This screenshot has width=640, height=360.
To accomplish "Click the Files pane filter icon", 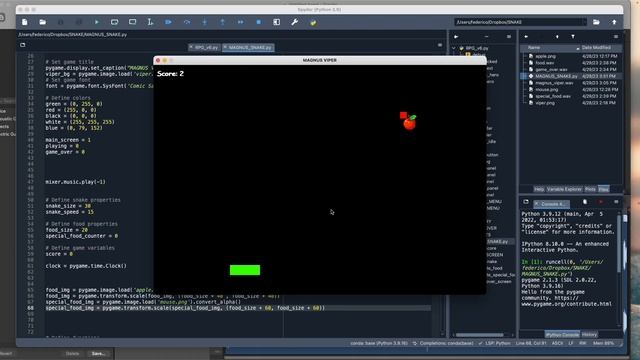I will point(573,37).
